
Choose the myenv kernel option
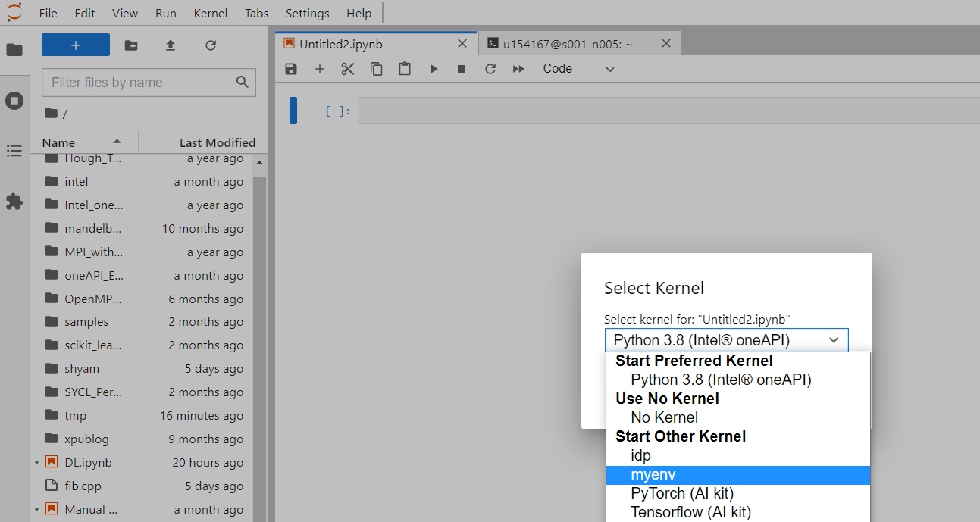[x=738, y=475]
